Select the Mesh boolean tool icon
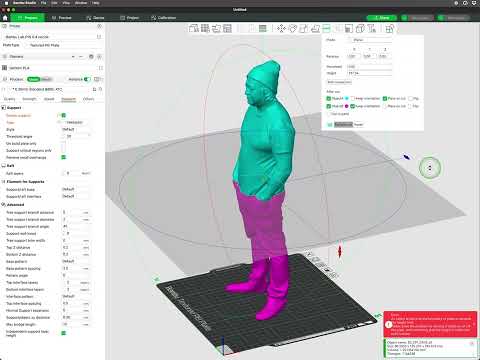The width and height of the screenshot is (480, 360). tap(338, 28)
